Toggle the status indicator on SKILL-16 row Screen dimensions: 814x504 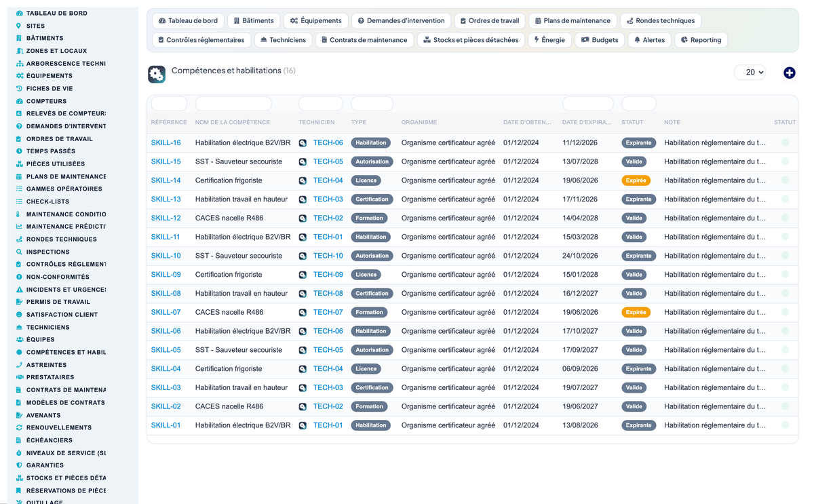785,142
